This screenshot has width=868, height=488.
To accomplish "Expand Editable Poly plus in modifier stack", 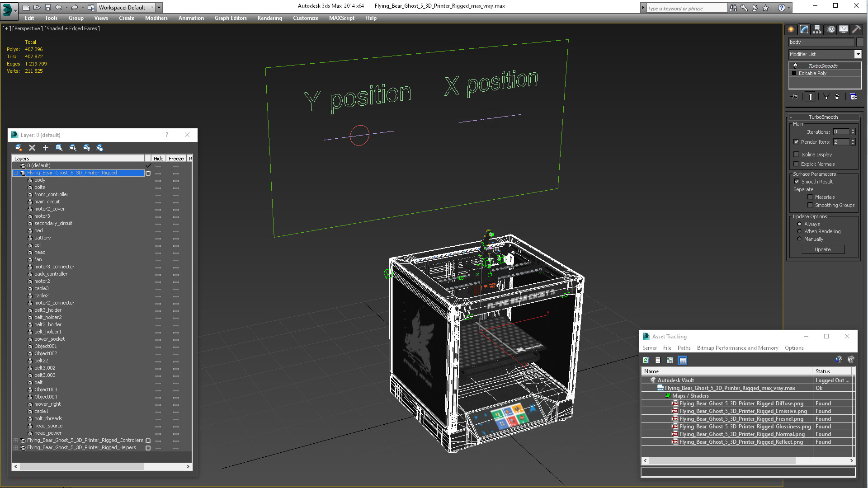I will (x=794, y=73).
